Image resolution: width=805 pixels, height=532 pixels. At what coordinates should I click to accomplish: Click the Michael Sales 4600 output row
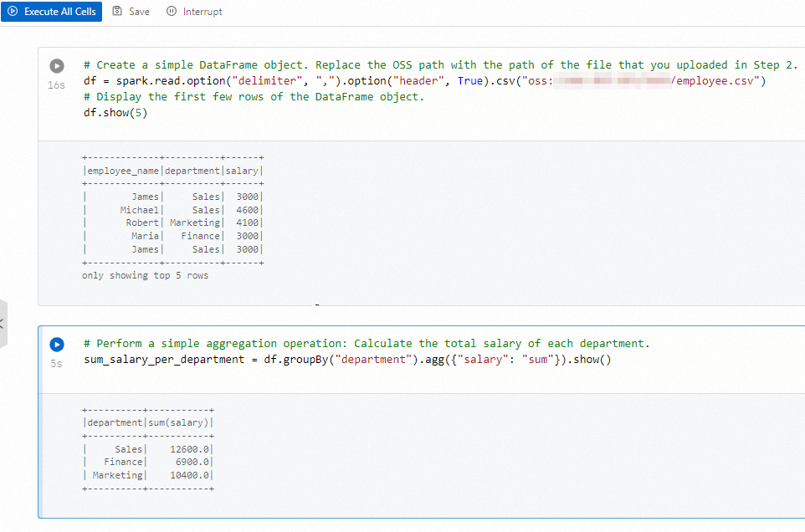(x=173, y=210)
